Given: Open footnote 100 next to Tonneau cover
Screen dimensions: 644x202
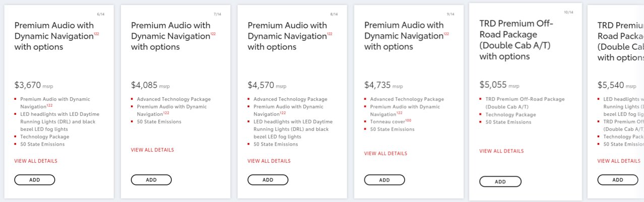Looking at the screenshot, I should (x=408, y=120).
